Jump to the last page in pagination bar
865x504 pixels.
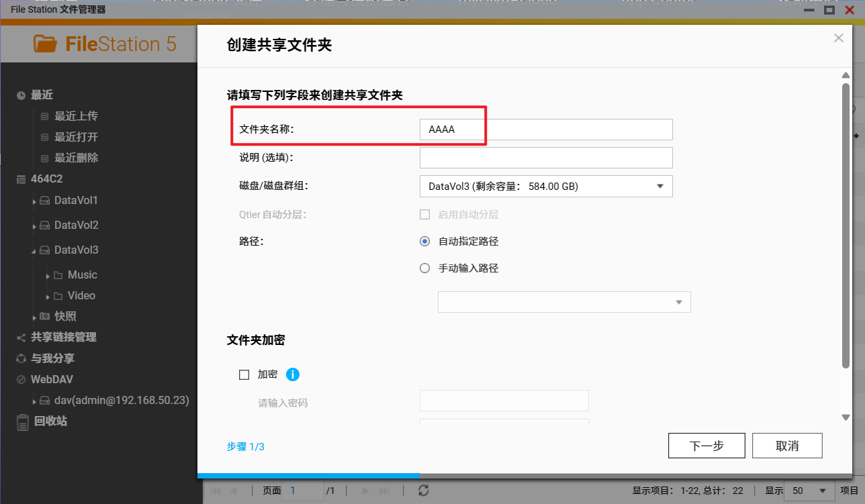click(x=384, y=491)
